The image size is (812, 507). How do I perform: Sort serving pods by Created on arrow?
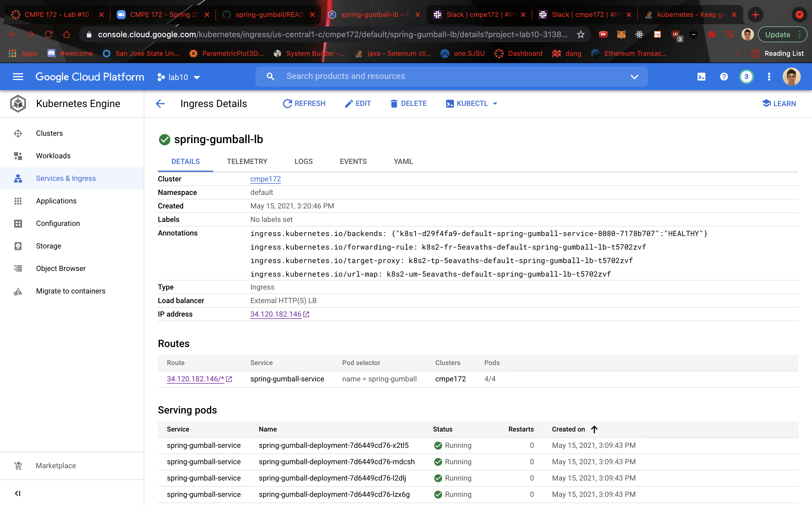pos(594,429)
